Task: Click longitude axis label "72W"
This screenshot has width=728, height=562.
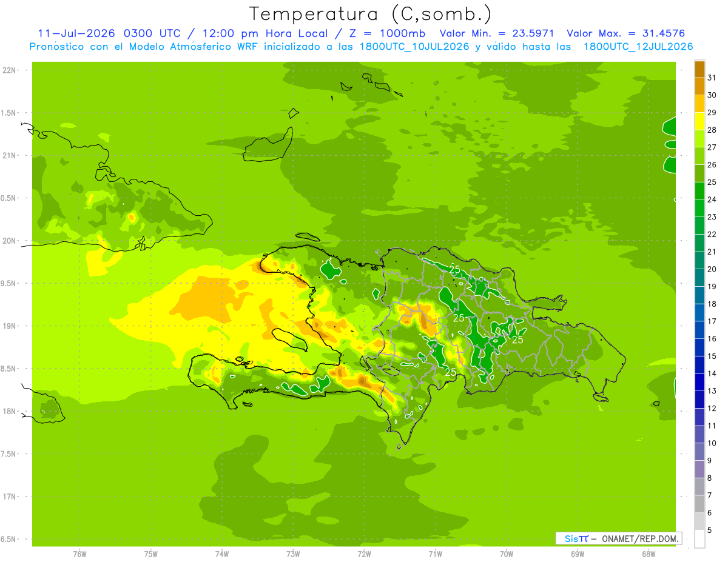Action: click(364, 554)
